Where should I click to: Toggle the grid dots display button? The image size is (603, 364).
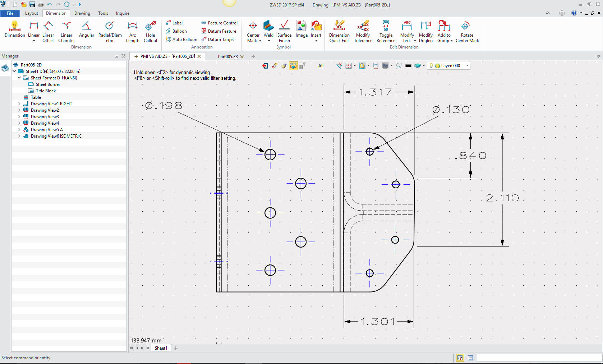tap(349, 66)
